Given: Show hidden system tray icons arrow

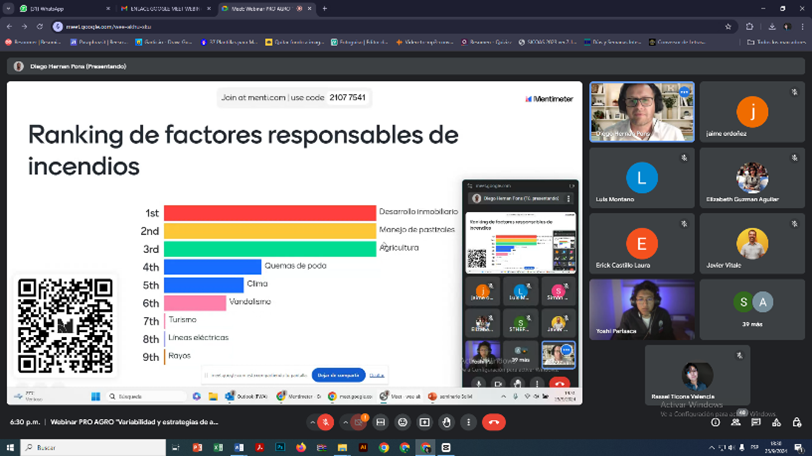Looking at the screenshot, I should click(712, 448).
